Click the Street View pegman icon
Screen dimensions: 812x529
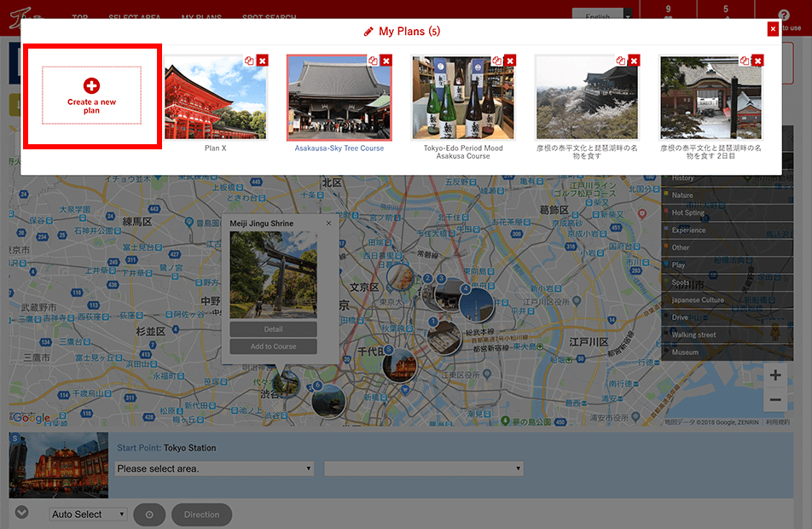(775, 332)
